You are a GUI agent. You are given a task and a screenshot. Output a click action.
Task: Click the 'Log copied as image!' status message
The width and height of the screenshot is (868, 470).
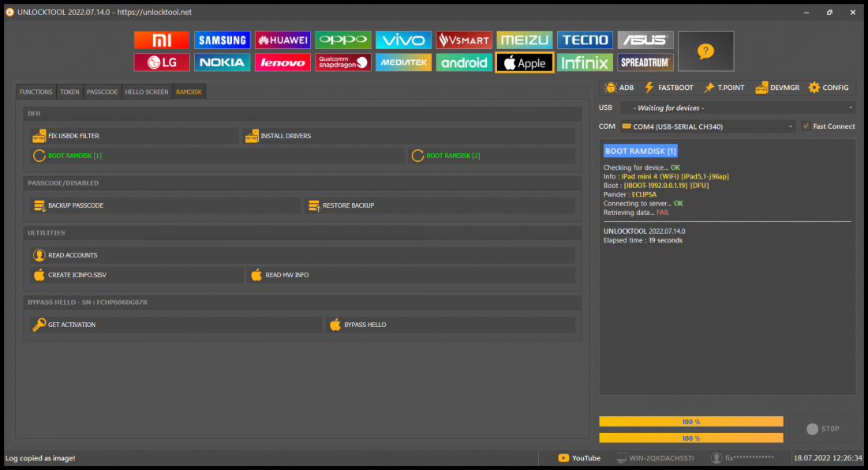coord(40,458)
